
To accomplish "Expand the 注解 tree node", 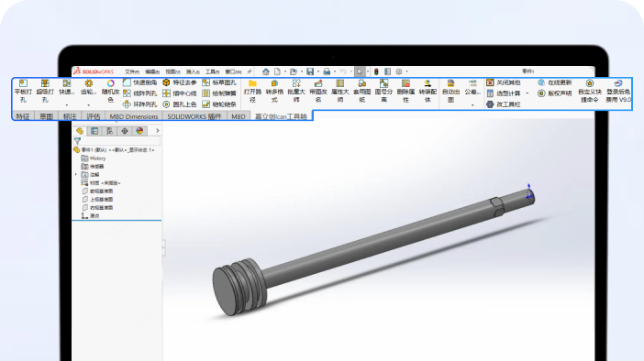I will (76, 175).
